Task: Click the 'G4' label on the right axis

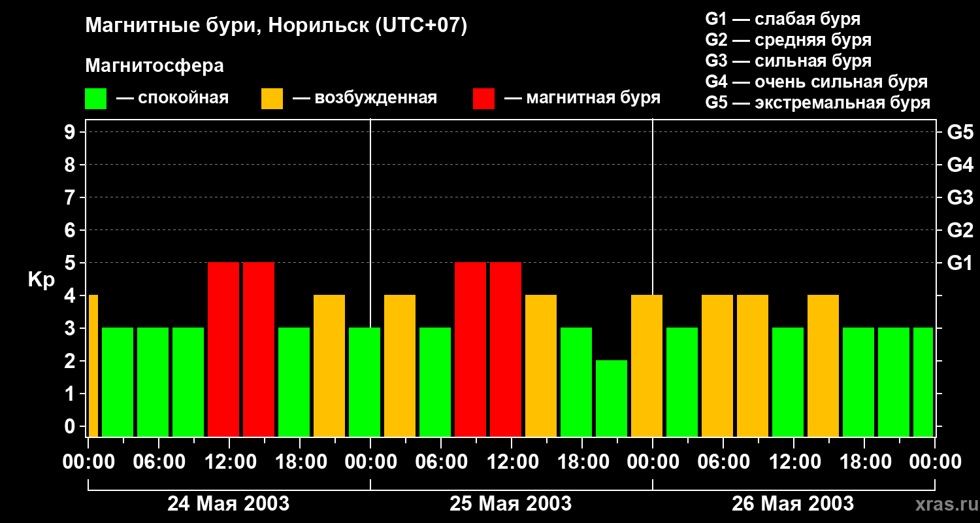Action: point(960,165)
